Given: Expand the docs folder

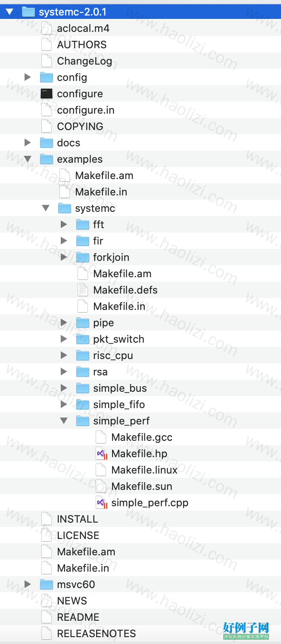Looking at the screenshot, I should pyautogui.click(x=28, y=143).
